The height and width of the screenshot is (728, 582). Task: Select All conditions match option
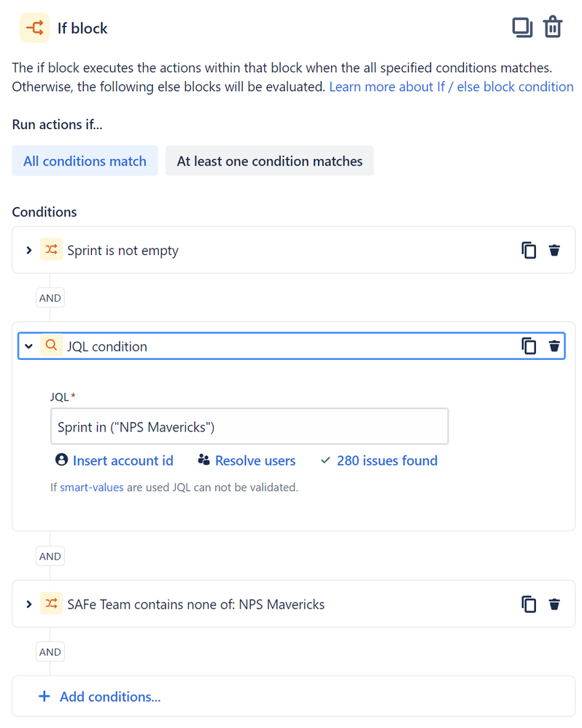(85, 160)
